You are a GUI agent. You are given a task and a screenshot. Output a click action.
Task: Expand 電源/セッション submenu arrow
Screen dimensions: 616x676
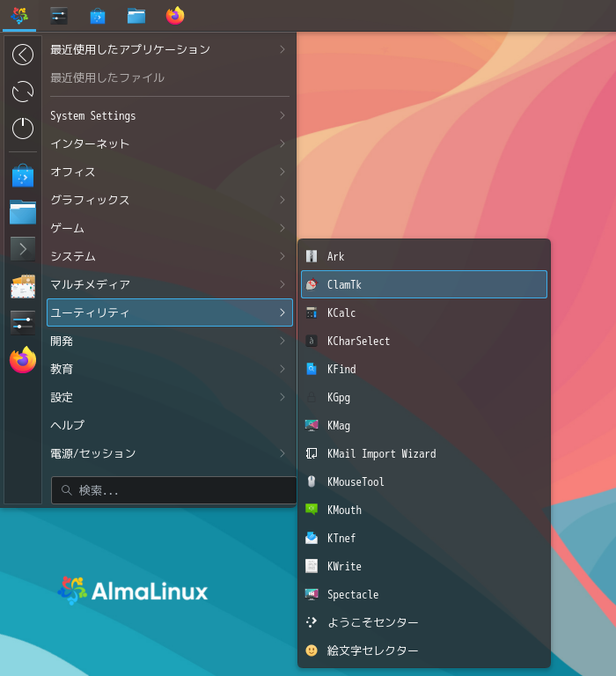coord(282,453)
